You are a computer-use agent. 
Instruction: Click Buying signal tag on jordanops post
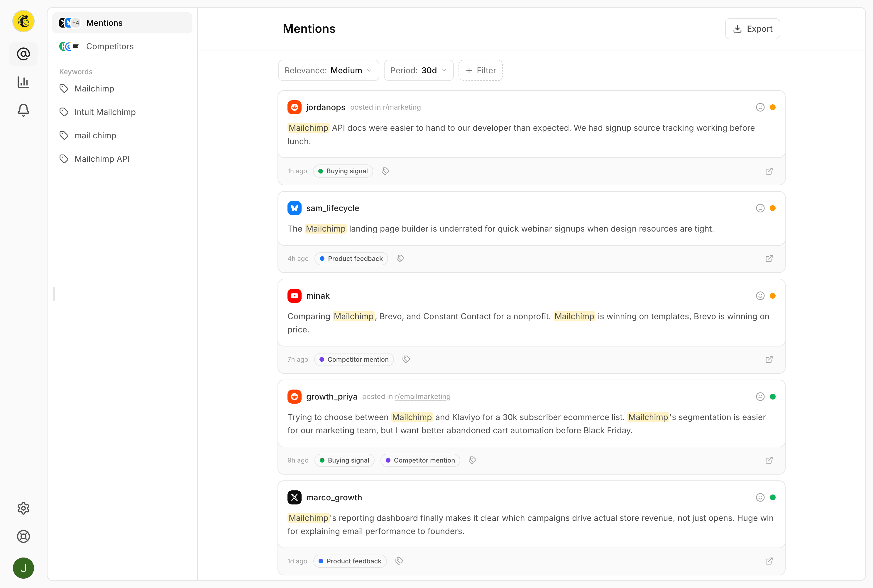tap(343, 171)
